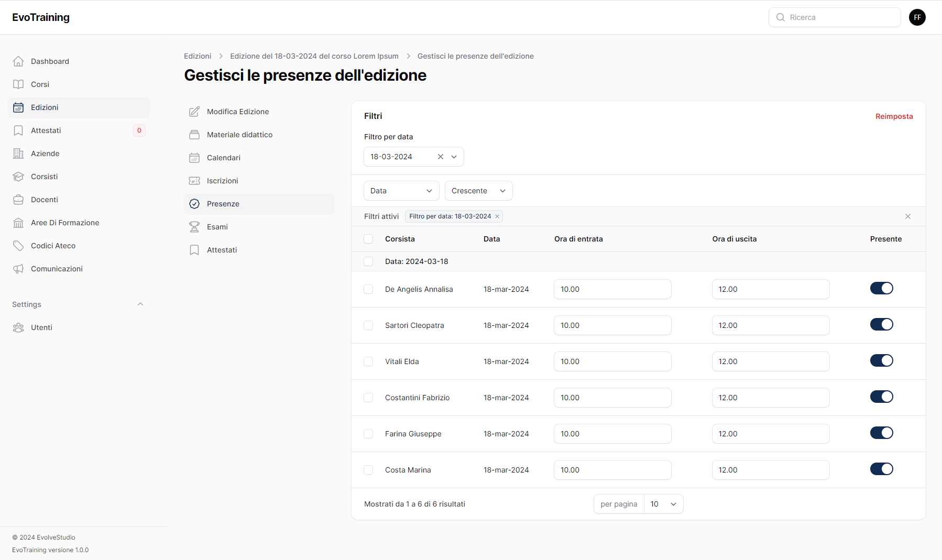The width and height of the screenshot is (942, 560).
Task: Open the Codici Ateco section
Action: click(x=52, y=245)
